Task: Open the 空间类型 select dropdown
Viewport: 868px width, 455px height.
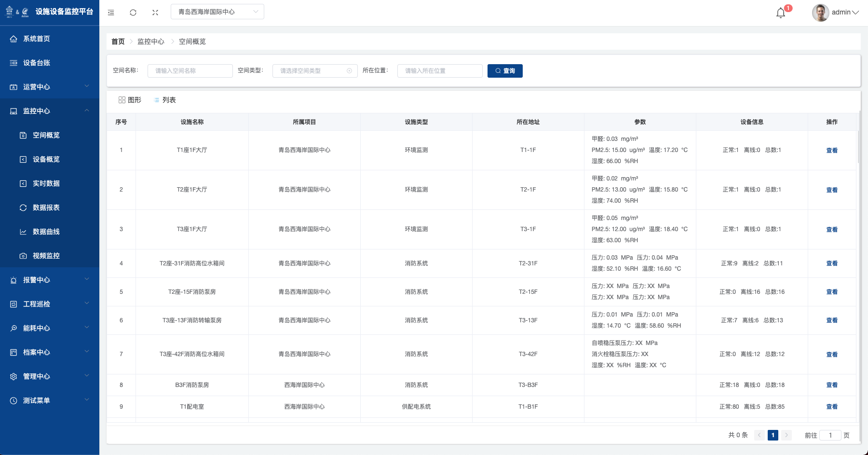Action: click(x=315, y=71)
